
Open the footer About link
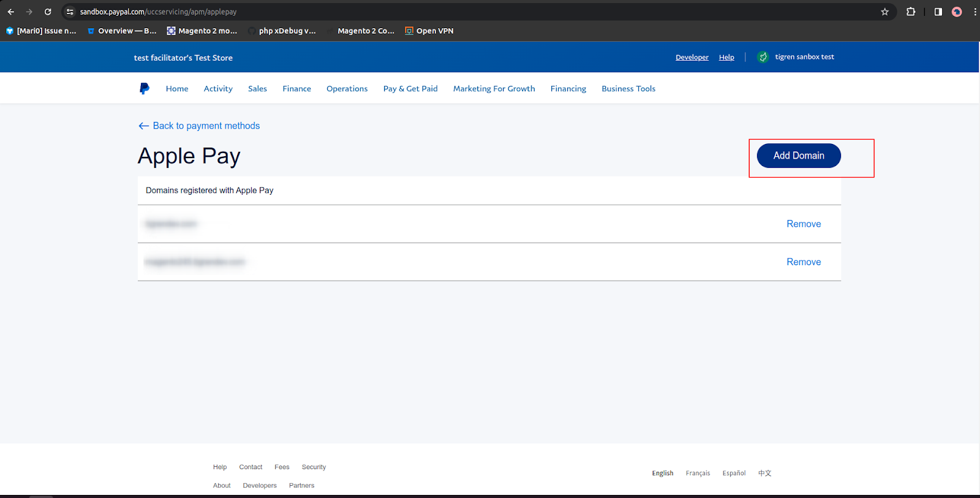pos(222,485)
